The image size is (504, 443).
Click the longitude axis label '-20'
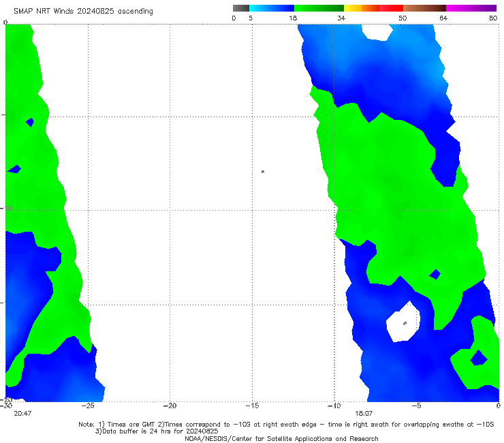pos(170,406)
